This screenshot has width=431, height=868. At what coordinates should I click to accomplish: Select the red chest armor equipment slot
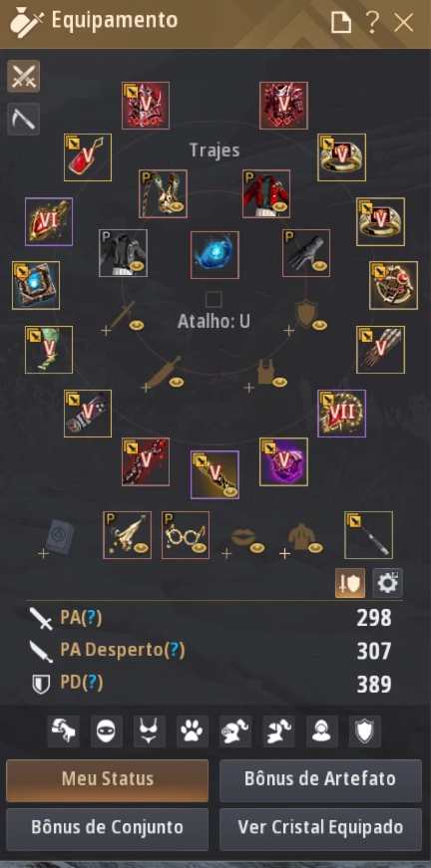tap(283, 106)
